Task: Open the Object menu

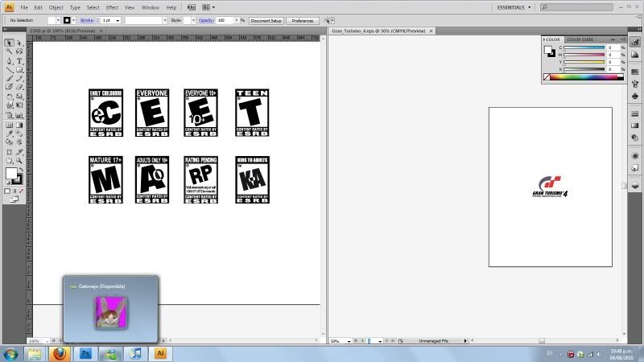Action: (x=56, y=7)
